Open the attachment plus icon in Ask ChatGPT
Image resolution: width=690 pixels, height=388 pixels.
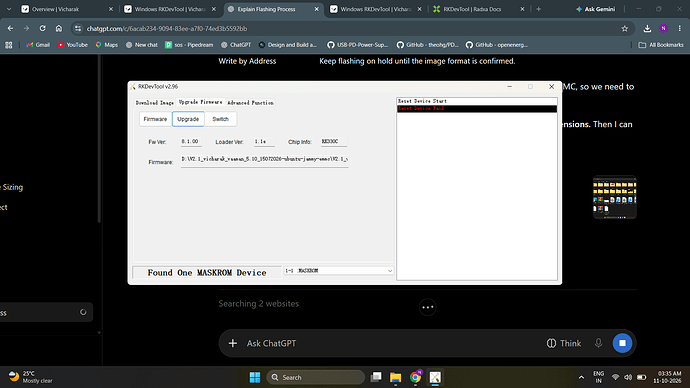click(233, 343)
